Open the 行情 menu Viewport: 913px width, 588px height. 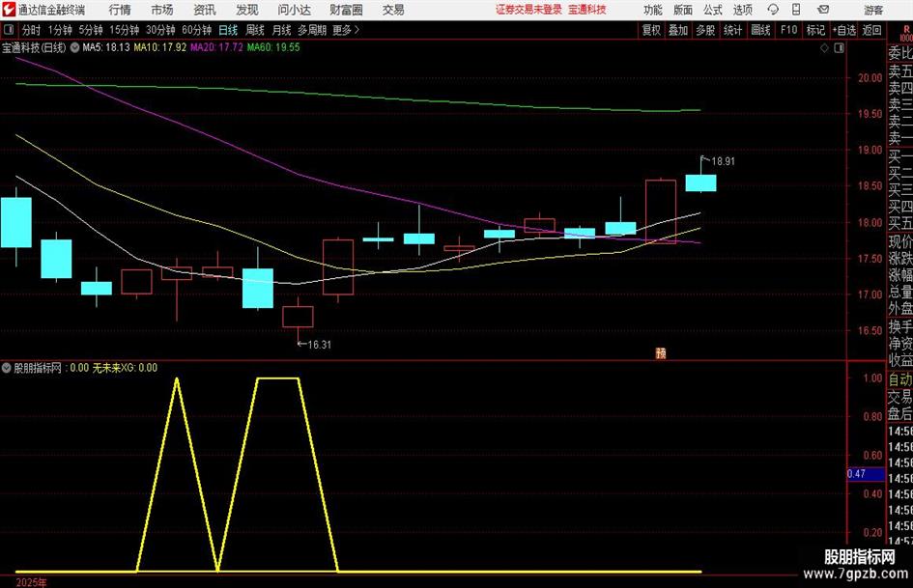coord(120,10)
